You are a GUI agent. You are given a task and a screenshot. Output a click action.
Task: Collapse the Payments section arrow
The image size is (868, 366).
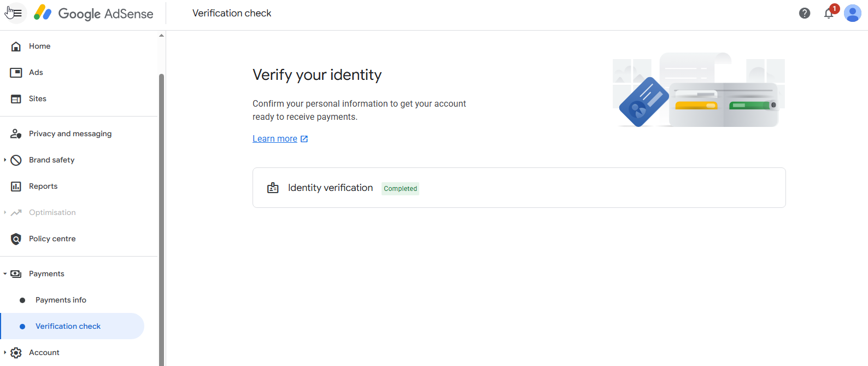tap(5, 274)
